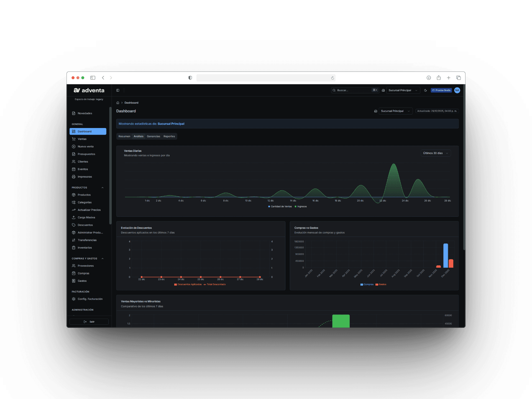The height and width of the screenshot is (399, 532).
Task: Open the NA user avatar
Action: pyautogui.click(x=457, y=90)
